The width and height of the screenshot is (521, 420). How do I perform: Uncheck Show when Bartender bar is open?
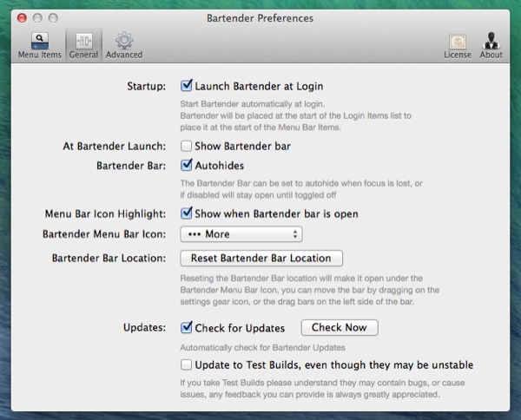186,213
